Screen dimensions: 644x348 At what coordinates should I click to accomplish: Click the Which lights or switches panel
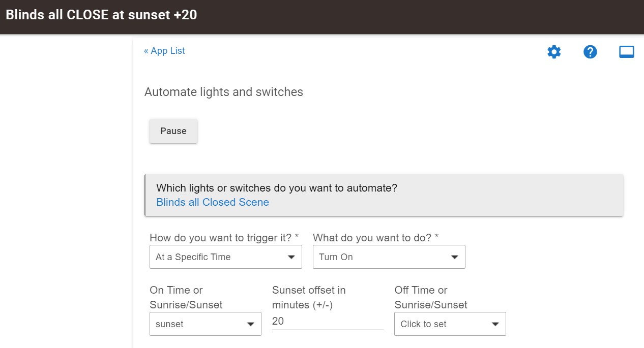[384, 195]
